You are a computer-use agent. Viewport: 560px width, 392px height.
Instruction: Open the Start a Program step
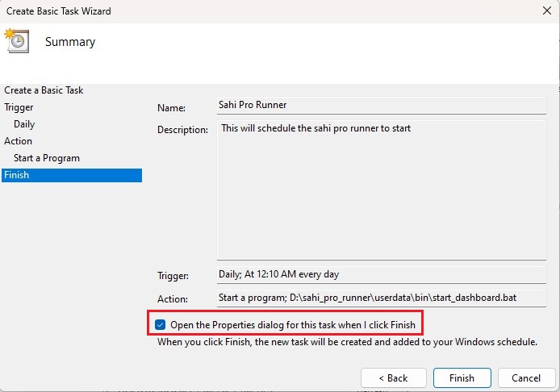coord(47,158)
